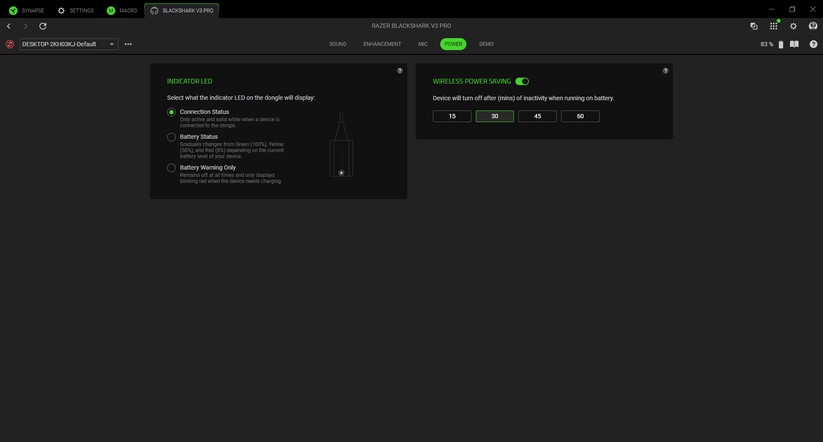Close the Razer Synapse window
Screen dimensions: 823x442
[813, 9]
